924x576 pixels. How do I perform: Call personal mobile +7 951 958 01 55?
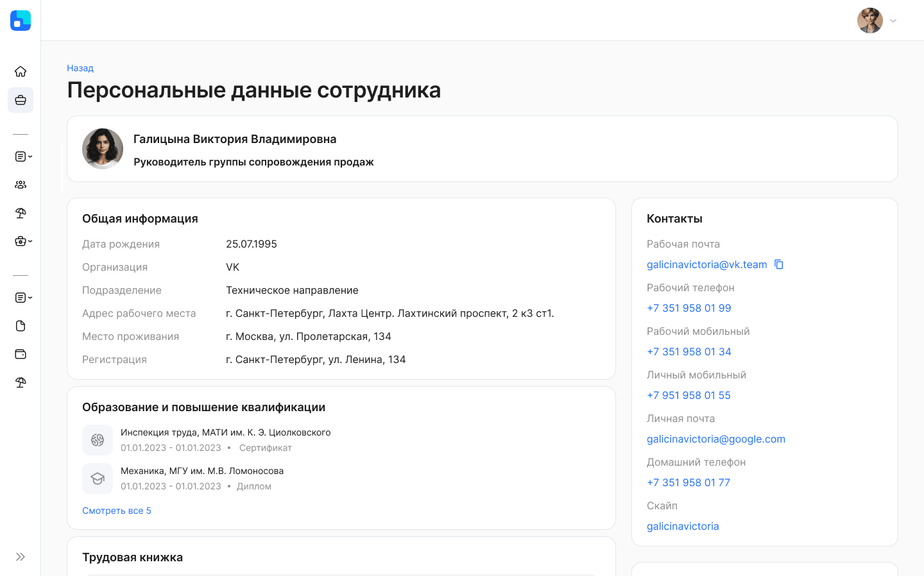689,395
